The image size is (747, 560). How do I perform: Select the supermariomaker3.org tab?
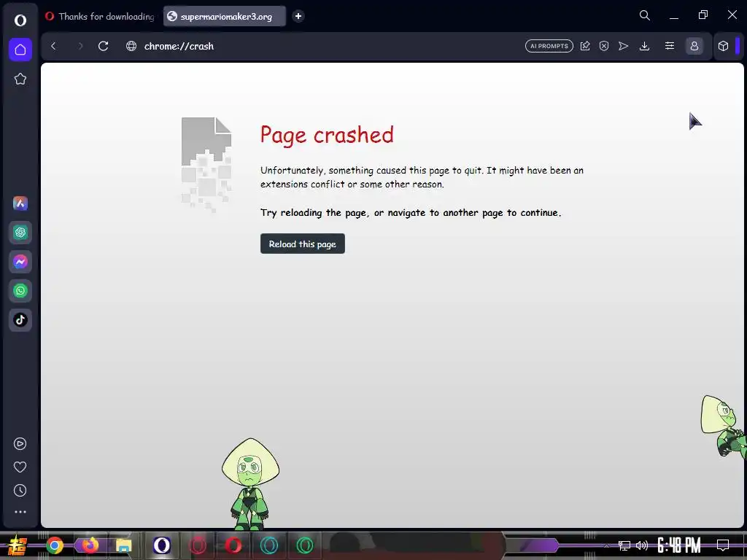point(225,16)
